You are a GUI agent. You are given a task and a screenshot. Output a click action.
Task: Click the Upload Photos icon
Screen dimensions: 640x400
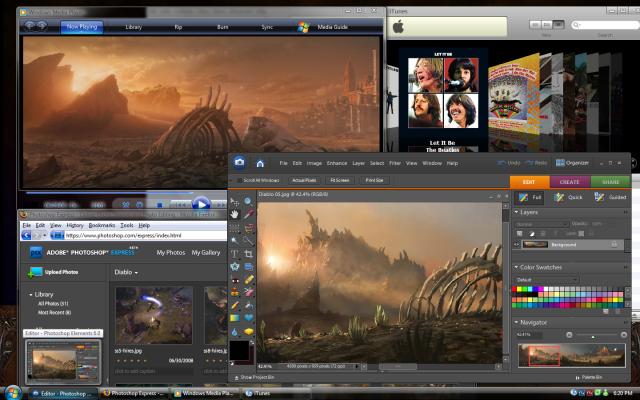point(35,272)
